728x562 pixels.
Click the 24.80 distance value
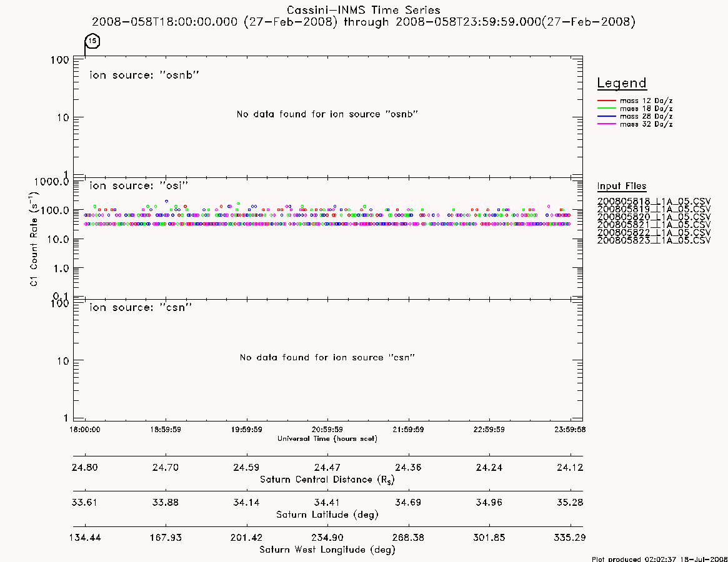point(85,467)
